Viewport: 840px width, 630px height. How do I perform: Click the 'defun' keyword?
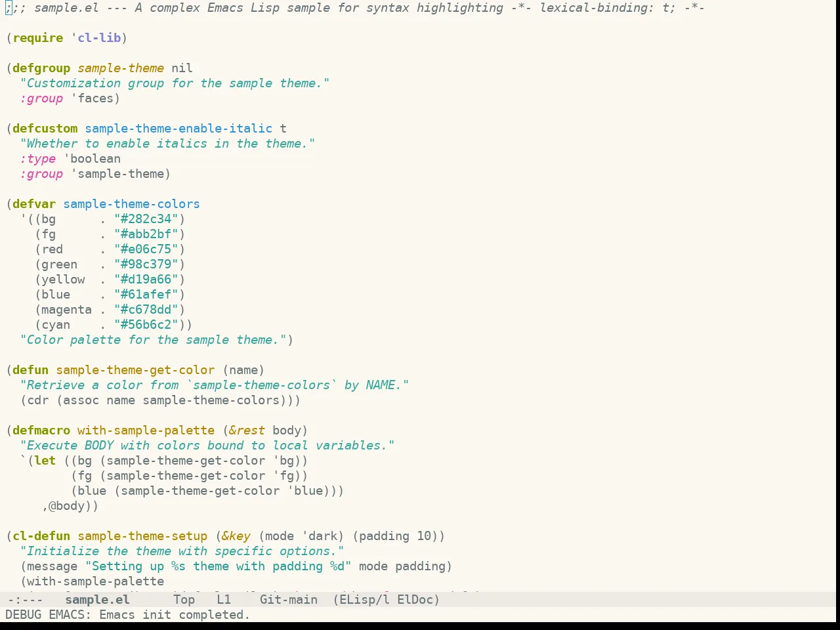click(31, 370)
